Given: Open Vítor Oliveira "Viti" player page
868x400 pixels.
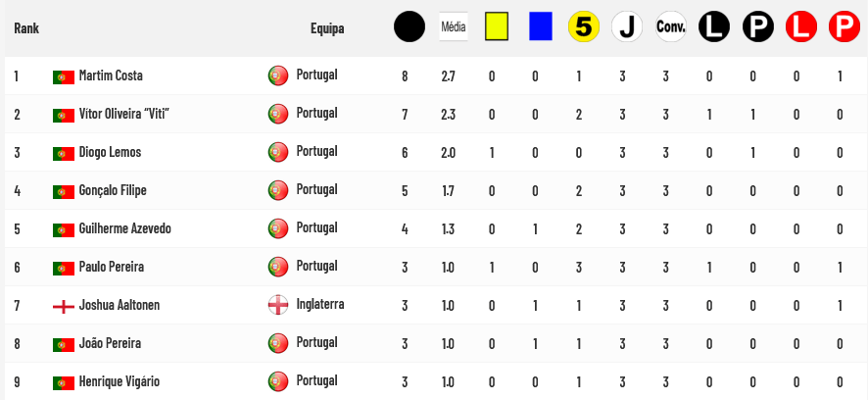Looking at the screenshot, I should click(x=124, y=114).
